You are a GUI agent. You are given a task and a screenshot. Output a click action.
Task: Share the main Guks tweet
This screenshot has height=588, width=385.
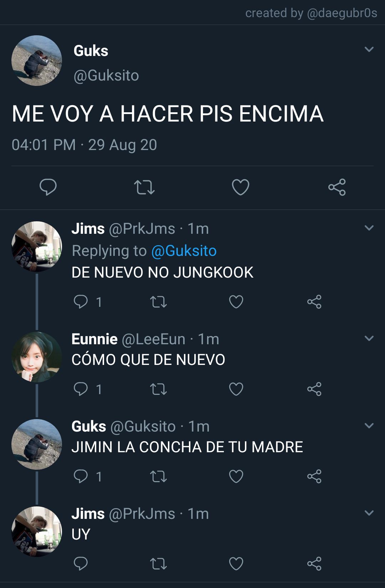[x=337, y=187]
